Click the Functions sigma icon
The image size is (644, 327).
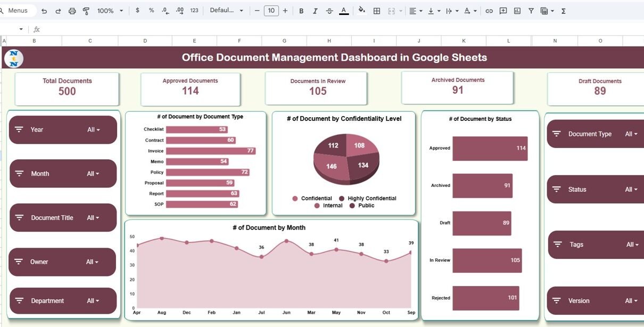click(x=564, y=11)
